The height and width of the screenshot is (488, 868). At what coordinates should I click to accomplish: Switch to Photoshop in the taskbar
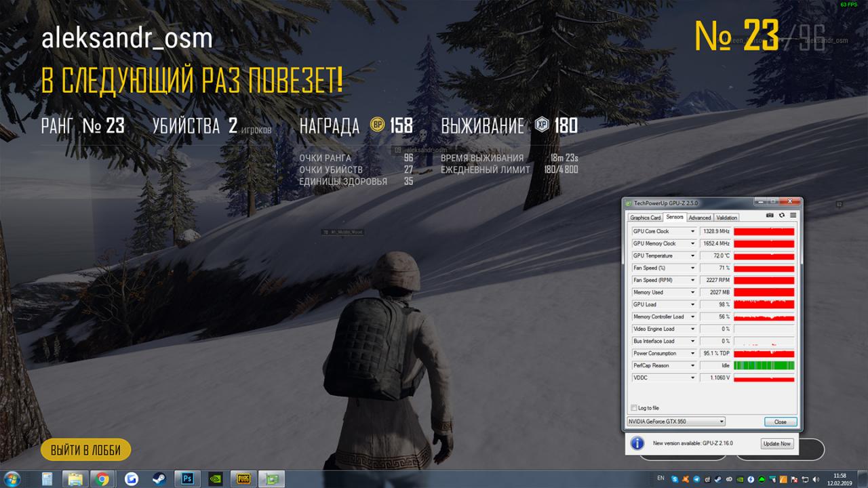click(186, 479)
